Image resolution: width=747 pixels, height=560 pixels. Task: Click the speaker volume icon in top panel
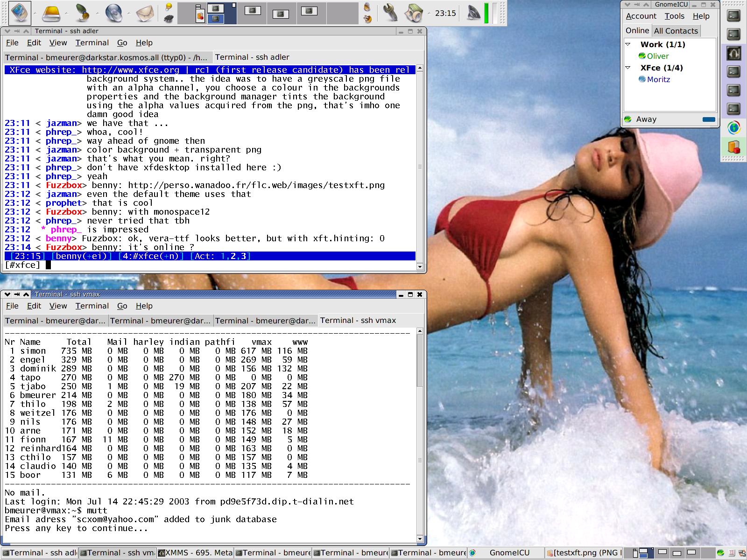[473, 13]
